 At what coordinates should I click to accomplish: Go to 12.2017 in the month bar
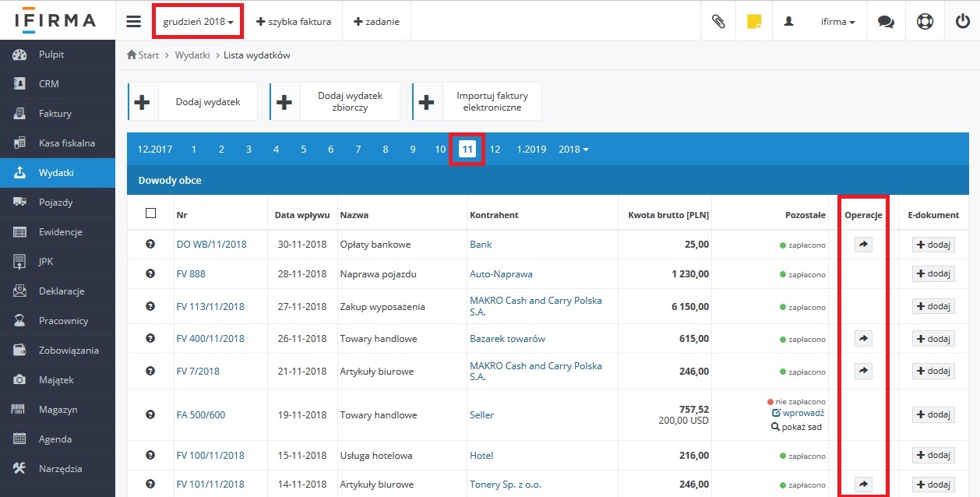pyautogui.click(x=155, y=149)
